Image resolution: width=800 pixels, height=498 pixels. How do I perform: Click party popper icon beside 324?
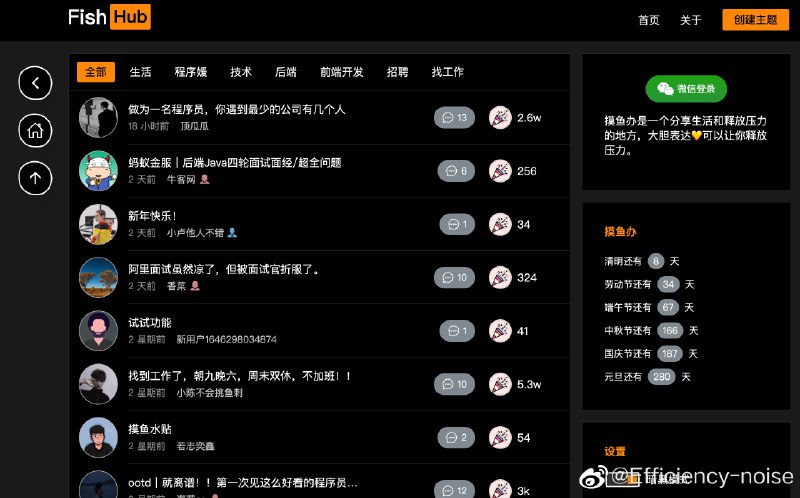500,278
